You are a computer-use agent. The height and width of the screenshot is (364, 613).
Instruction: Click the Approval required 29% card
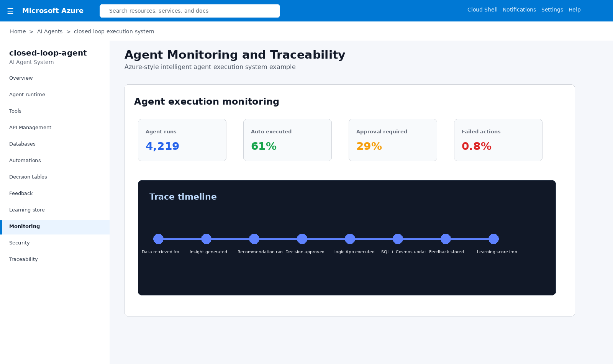point(393,140)
